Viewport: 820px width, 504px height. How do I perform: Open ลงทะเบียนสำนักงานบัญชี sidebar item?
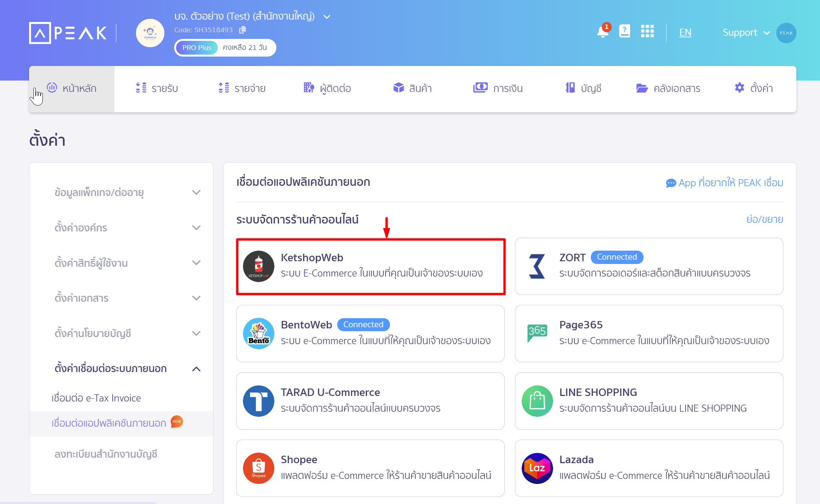coord(106,454)
